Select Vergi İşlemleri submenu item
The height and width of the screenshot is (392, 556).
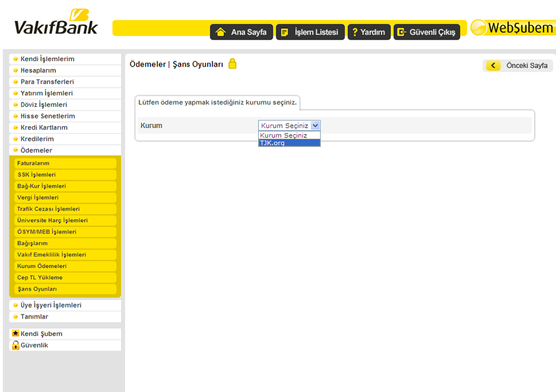65,198
